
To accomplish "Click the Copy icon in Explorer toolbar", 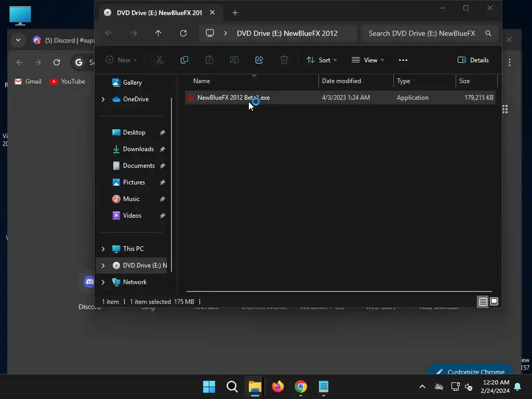I will tap(184, 60).
